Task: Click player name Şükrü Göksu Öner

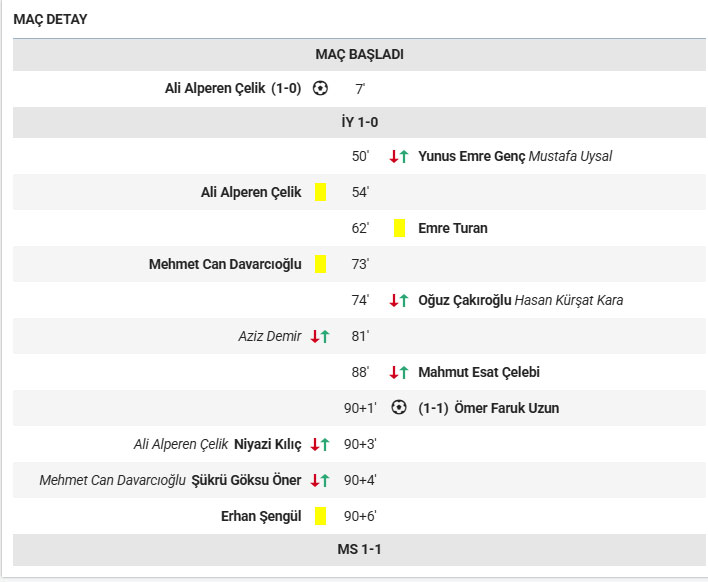Action: click(246, 480)
